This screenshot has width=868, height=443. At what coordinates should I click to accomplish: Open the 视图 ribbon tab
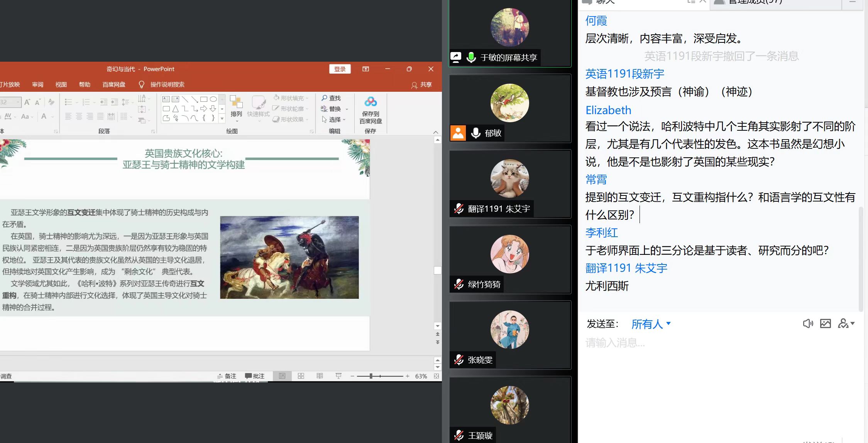(x=61, y=84)
